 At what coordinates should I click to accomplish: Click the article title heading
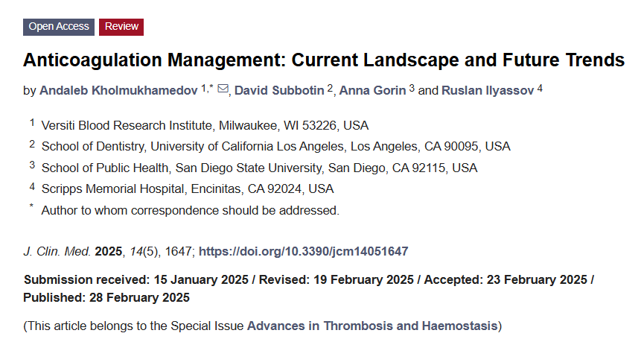(x=324, y=60)
